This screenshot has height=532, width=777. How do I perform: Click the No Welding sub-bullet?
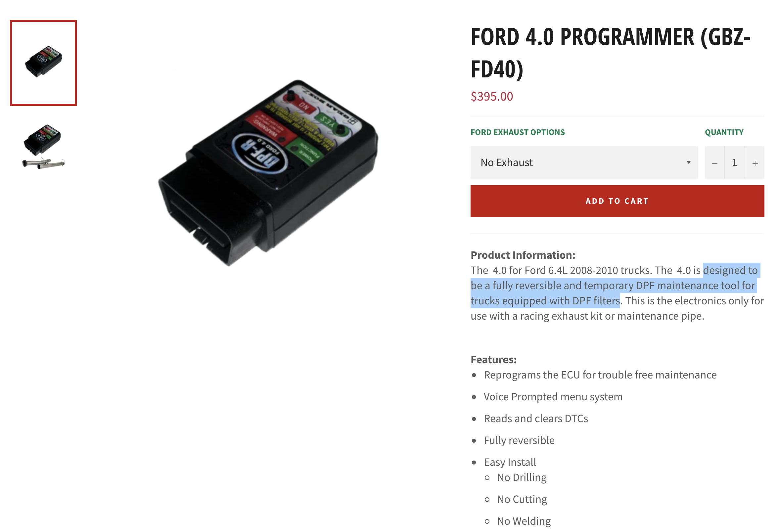pyautogui.click(x=524, y=521)
